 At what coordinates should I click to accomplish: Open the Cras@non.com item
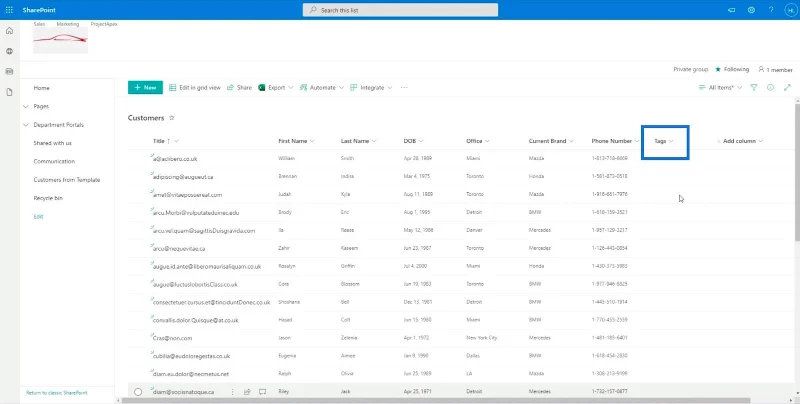(x=172, y=338)
